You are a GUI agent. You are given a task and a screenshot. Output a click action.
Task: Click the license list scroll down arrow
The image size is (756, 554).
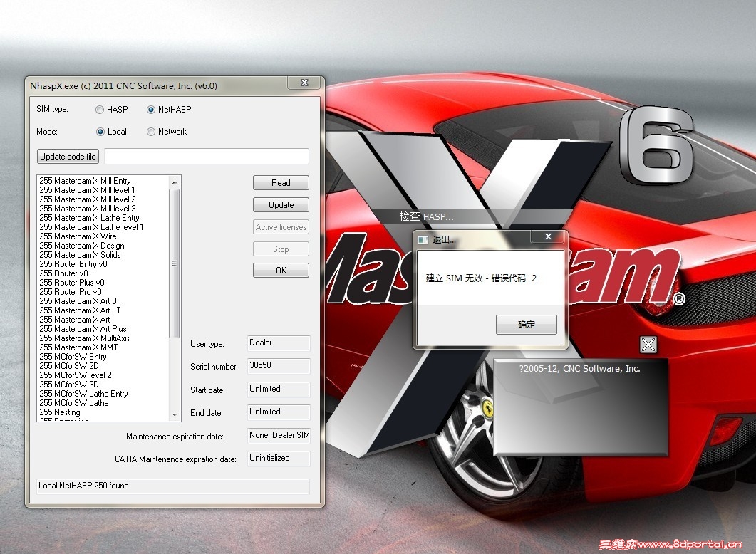tap(175, 414)
